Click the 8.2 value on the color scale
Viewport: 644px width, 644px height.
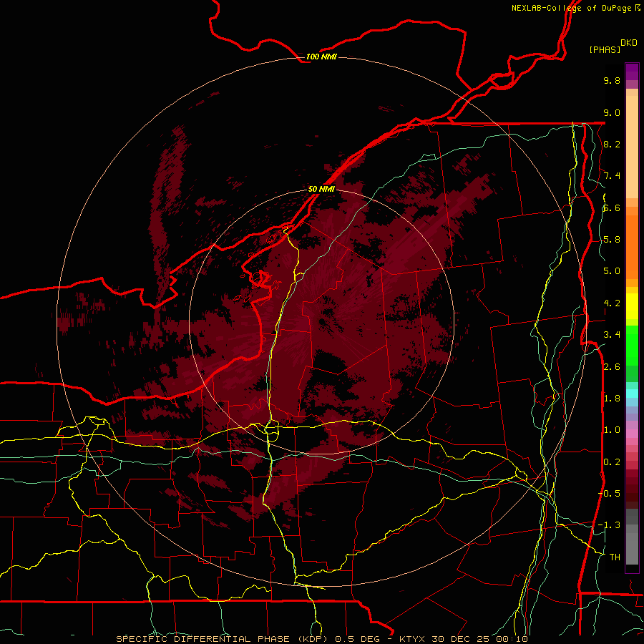[x=612, y=144]
